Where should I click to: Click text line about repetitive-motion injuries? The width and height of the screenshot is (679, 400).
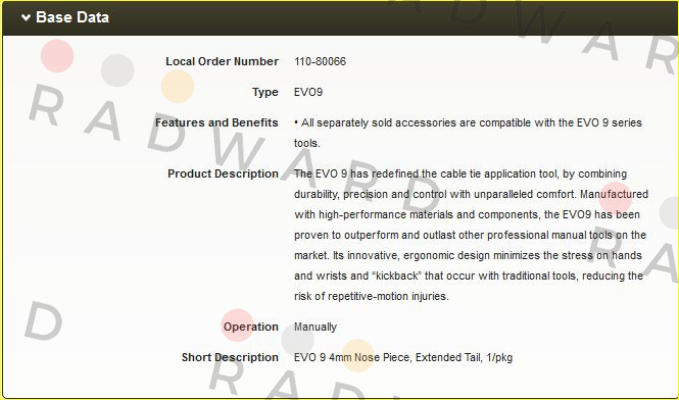tap(371, 297)
